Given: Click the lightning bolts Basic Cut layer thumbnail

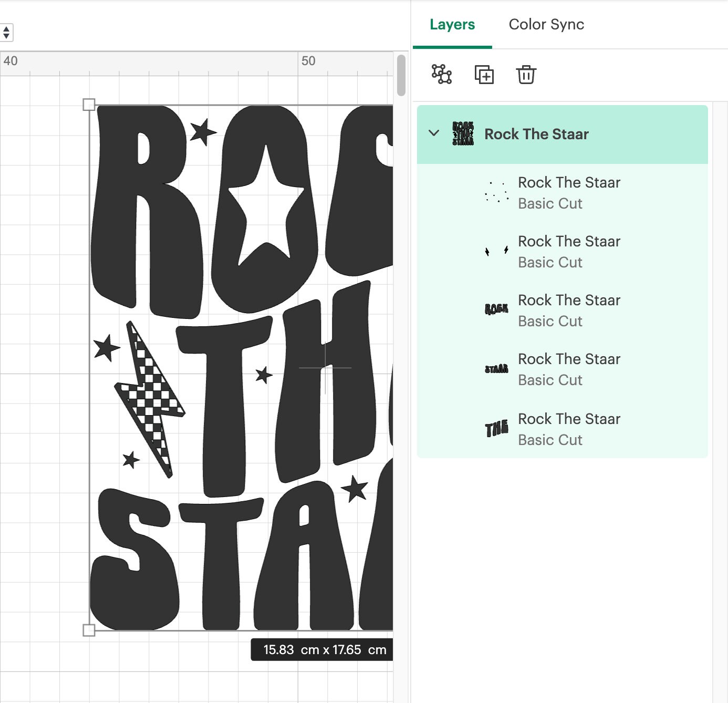Looking at the screenshot, I should [495, 251].
